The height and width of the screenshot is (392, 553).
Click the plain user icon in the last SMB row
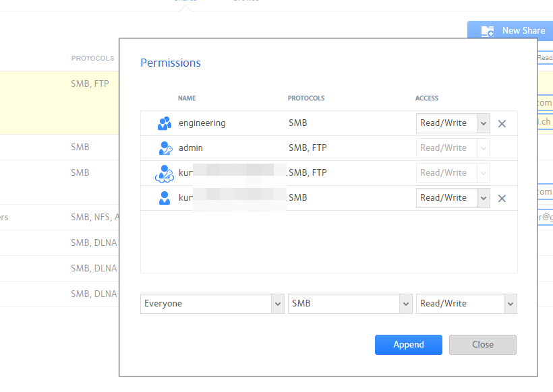click(x=165, y=198)
